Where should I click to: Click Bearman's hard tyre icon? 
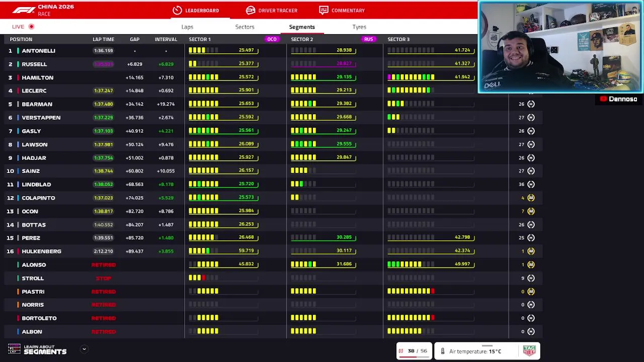[x=531, y=104]
